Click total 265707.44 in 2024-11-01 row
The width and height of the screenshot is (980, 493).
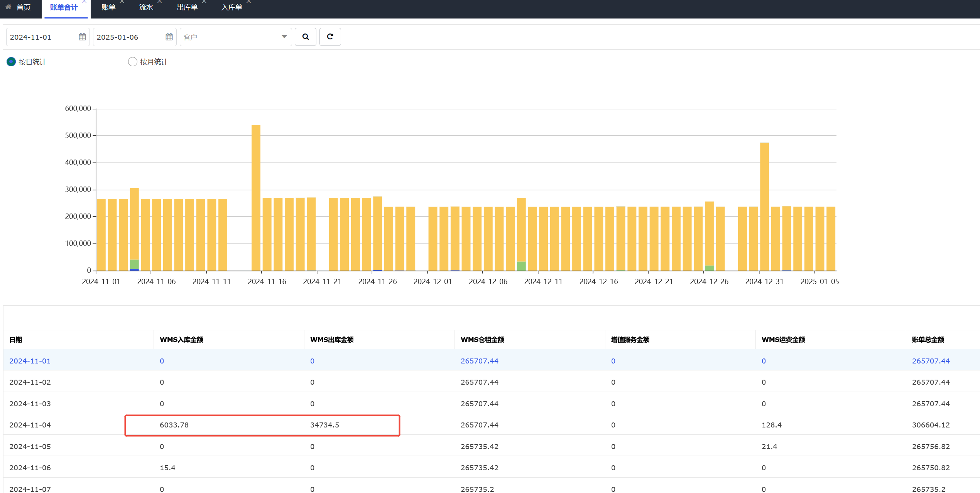931,361
